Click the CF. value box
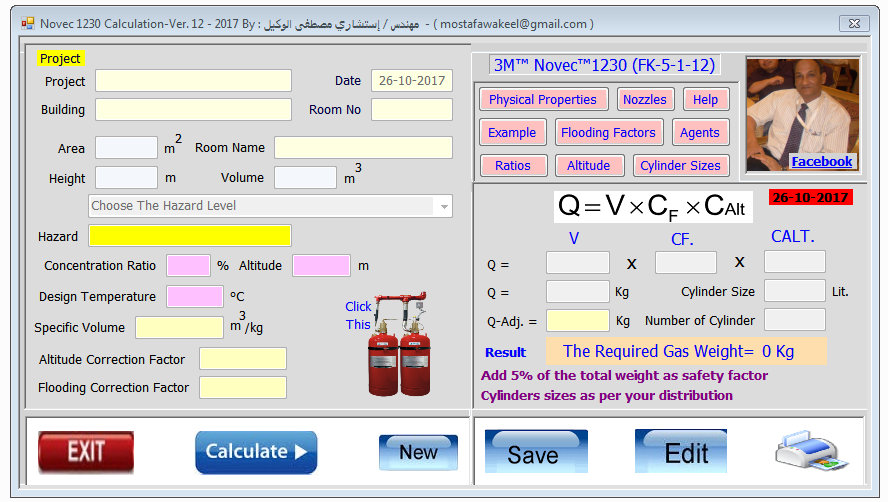Viewport: 888px width, 502px height. pyautogui.click(x=686, y=263)
